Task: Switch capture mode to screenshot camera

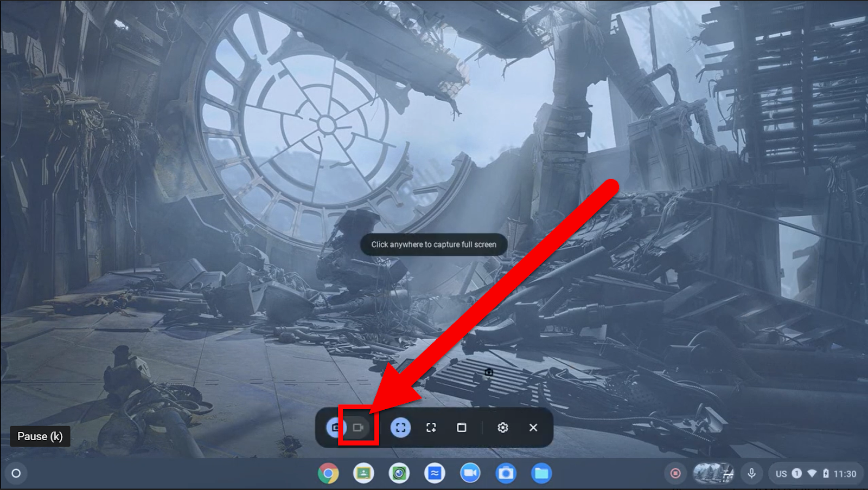Action: [335, 428]
